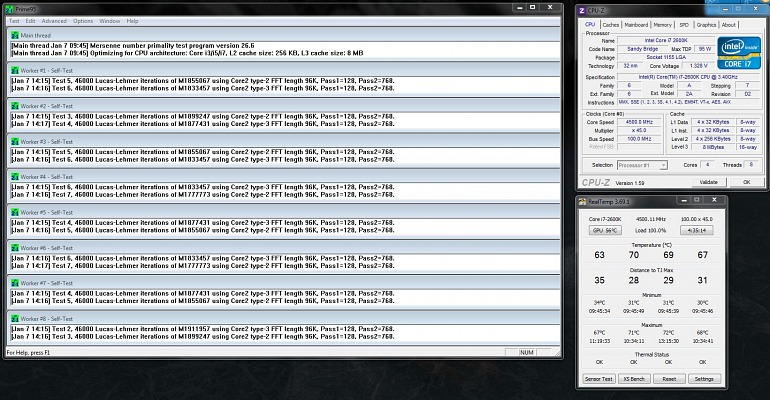The height and width of the screenshot is (400, 770).
Task: Switch to the Memory tab in CPU-Z
Action: pyautogui.click(x=662, y=25)
